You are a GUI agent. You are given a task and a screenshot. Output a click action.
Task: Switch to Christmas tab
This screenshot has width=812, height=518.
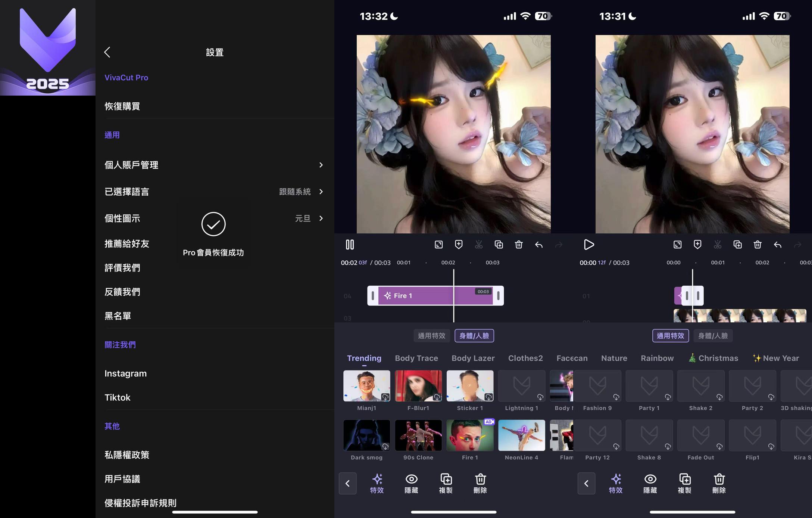(713, 358)
